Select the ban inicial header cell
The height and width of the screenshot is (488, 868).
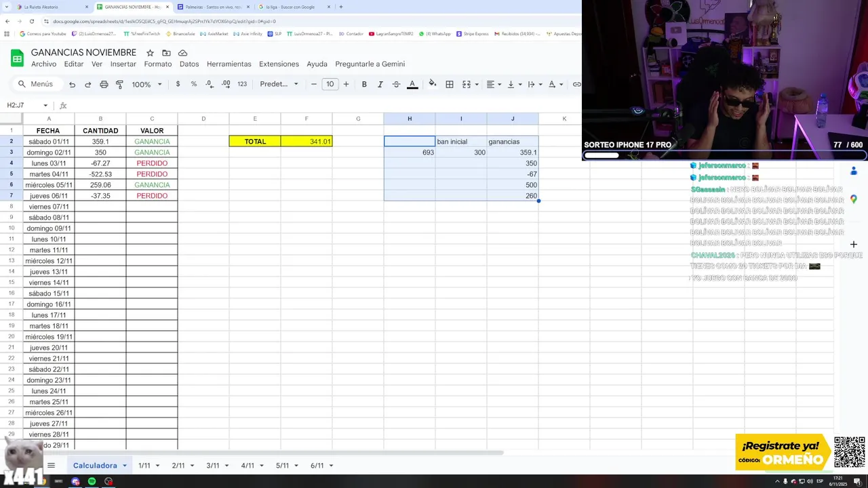[x=461, y=142]
